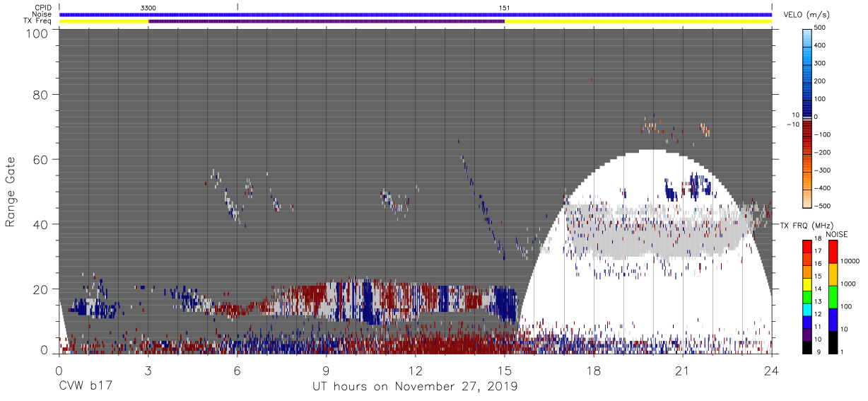
Task: Select the CPID value 3300
Action: point(148,8)
